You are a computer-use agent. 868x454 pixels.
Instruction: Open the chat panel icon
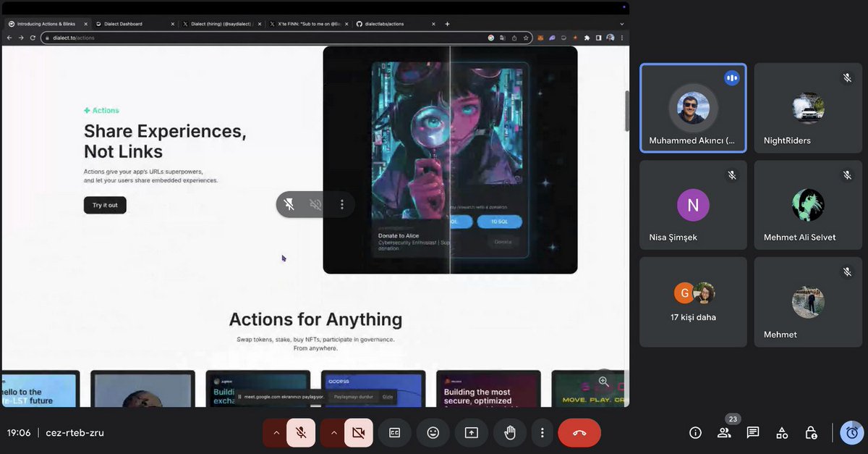pyautogui.click(x=753, y=432)
